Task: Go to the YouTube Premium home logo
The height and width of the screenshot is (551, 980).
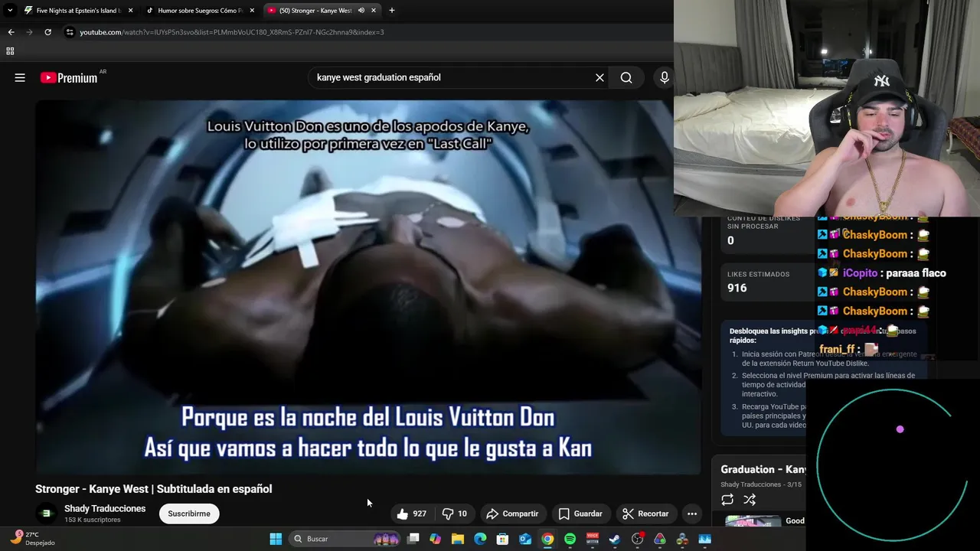Action: [x=69, y=77]
